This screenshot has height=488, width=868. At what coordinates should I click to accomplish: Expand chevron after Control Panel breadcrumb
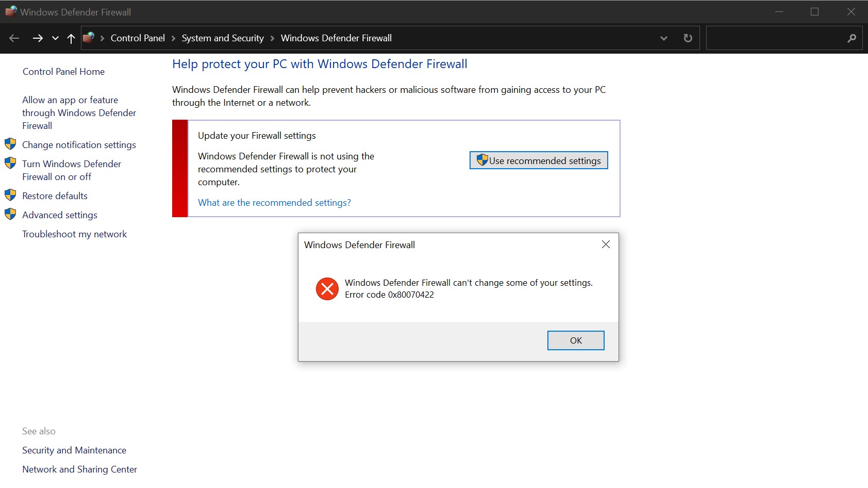click(173, 38)
